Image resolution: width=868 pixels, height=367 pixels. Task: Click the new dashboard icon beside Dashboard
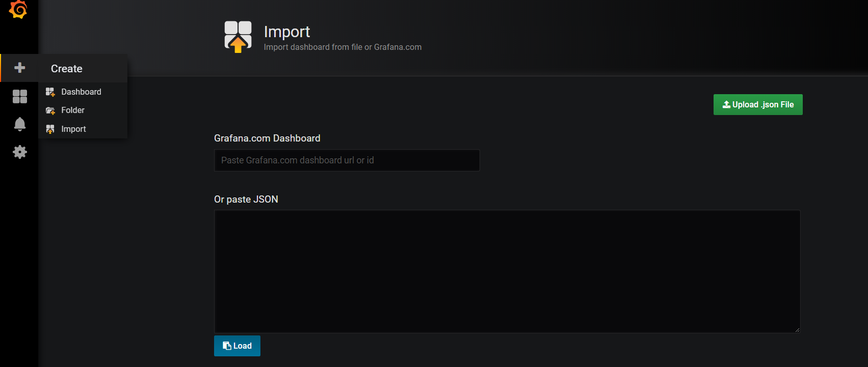(x=50, y=92)
